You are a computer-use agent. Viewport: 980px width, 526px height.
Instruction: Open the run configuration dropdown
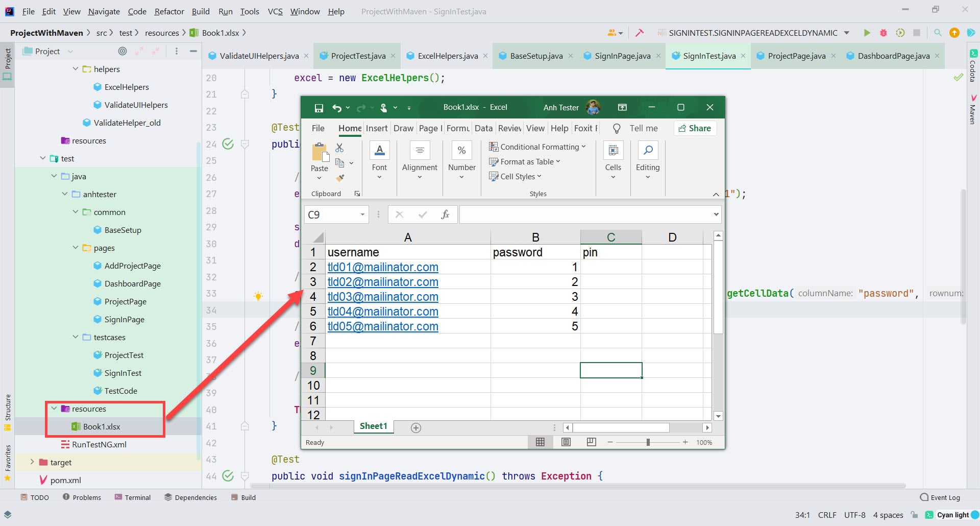[x=847, y=33]
